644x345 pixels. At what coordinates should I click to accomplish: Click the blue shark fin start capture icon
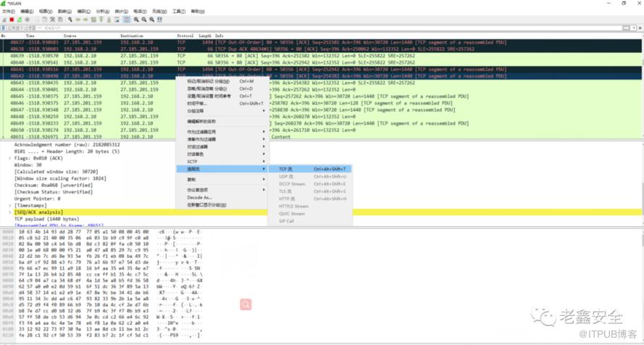[4, 20]
